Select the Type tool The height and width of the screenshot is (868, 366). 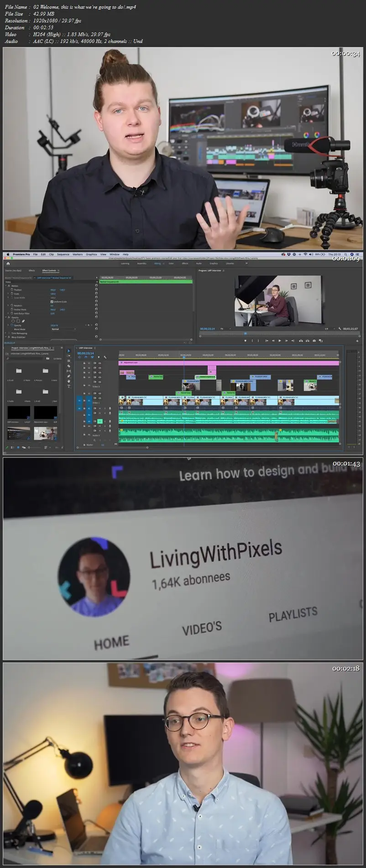point(68,386)
